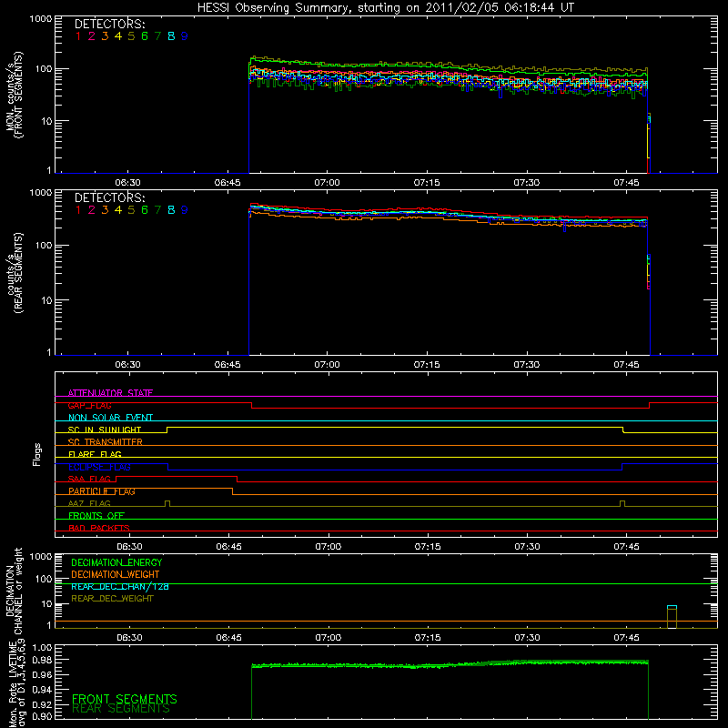
Task: Click the 07:30 tick label under the Flags plot
Action: 527,547
